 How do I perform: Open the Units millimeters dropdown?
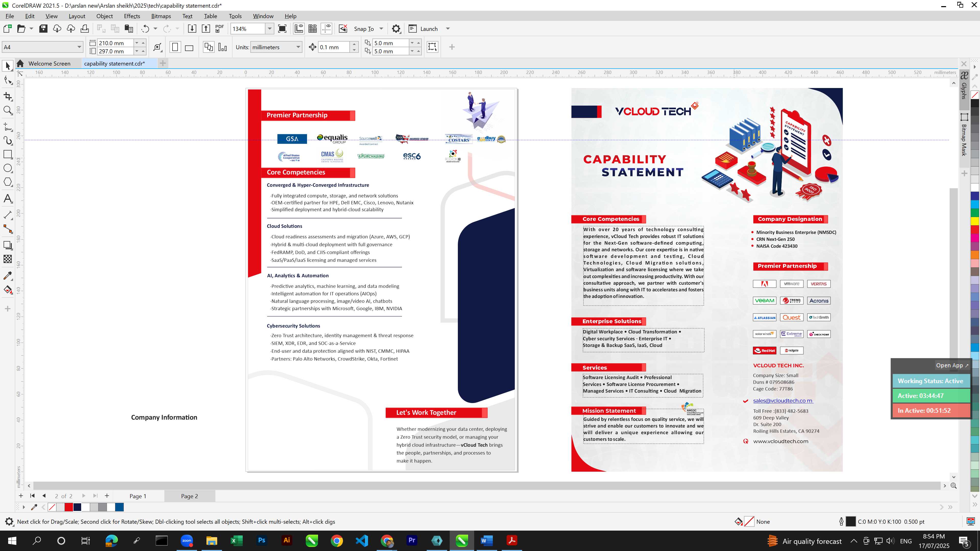coord(298,47)
